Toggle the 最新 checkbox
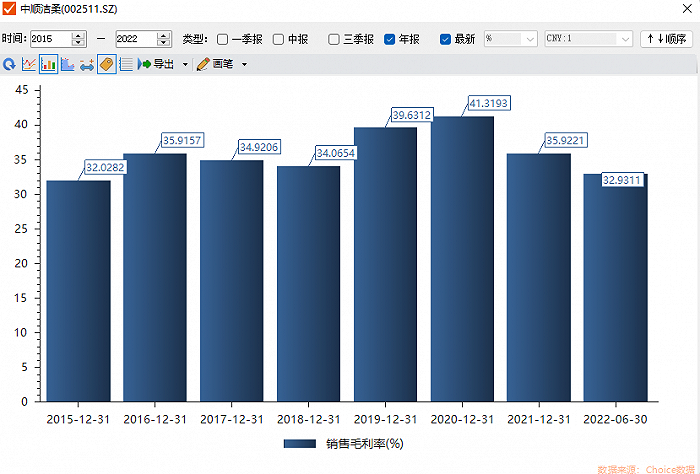Image resolution: width=700 pixels, height=474 pixels. 446,39
